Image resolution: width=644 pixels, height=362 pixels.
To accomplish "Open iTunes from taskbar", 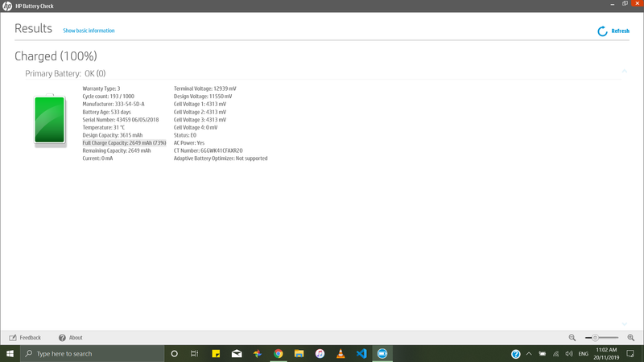I will point(320,353).
